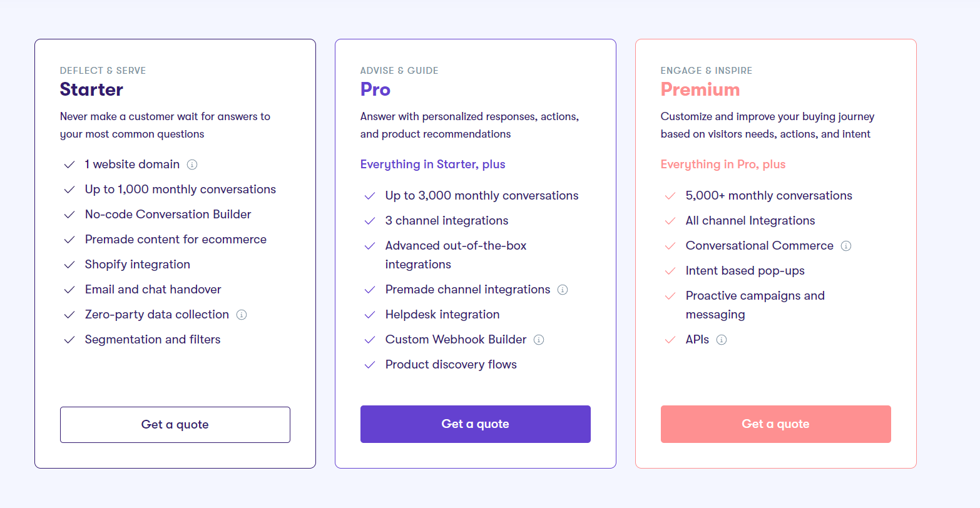Click checkmark next to Helpdesk integration
This screenshot has width=980, height=508.
point(370,315)
